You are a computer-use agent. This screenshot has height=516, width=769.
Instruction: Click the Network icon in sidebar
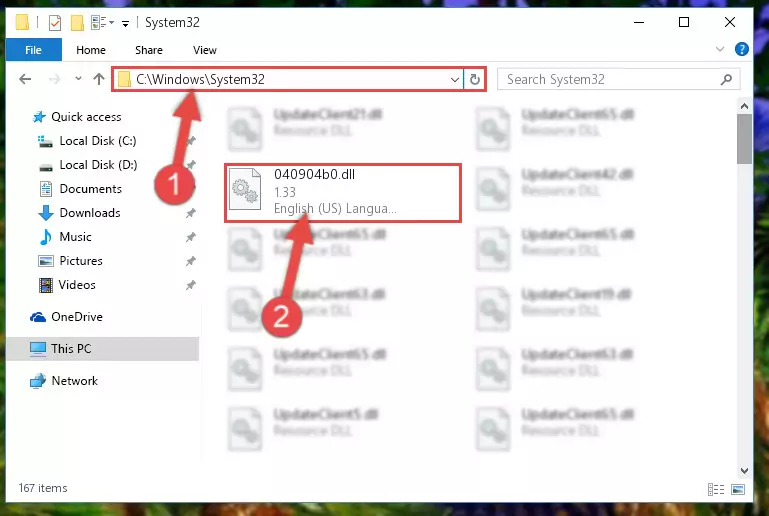coord(38,381)
